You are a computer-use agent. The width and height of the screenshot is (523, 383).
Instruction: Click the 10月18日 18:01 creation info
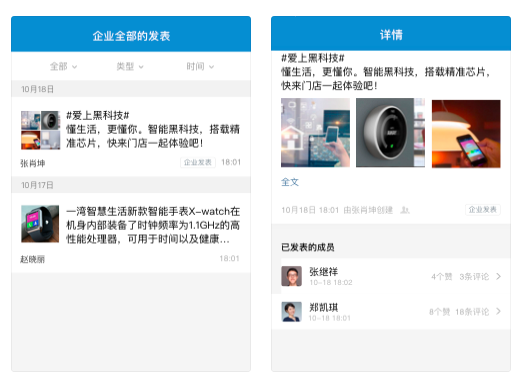click(x=310, y=210)
